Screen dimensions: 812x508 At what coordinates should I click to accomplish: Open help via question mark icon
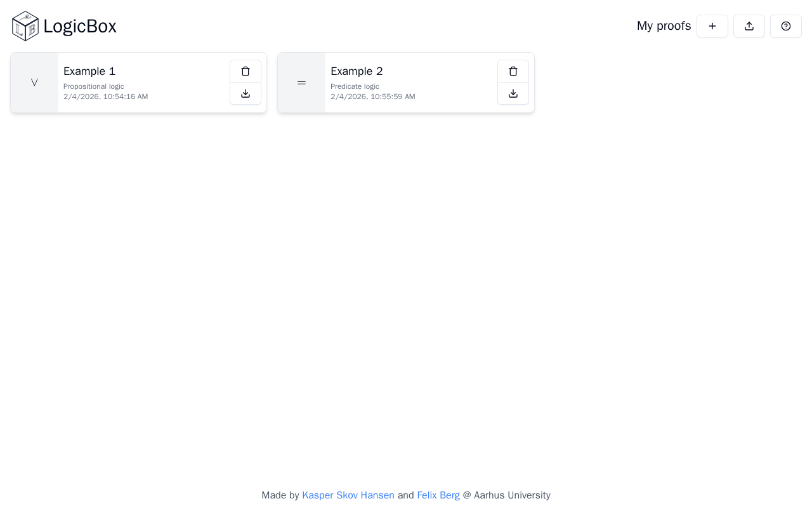pyautogui.click(x=786, y=26)
